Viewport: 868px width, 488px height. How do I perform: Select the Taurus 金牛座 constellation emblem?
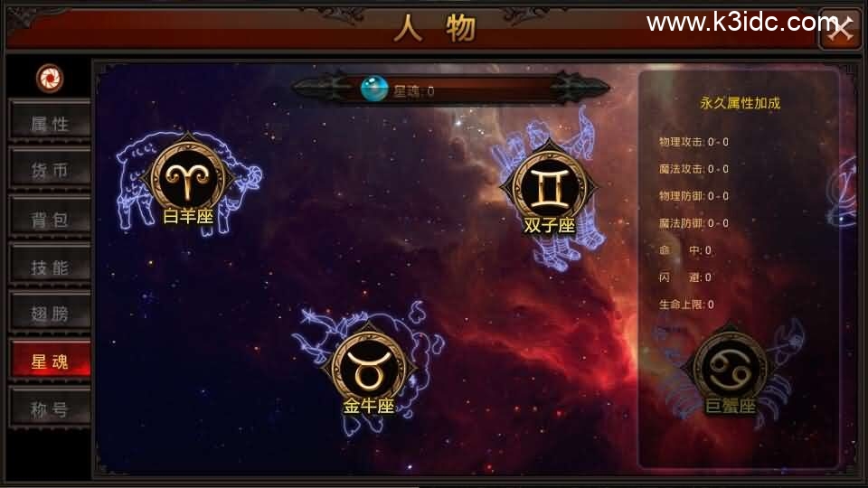pos(368,370)
